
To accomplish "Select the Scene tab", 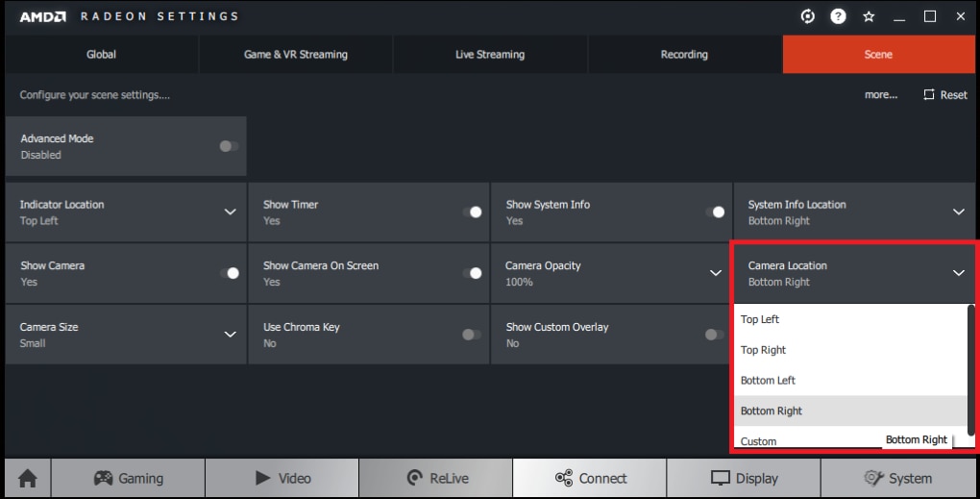I will point(878,55).
